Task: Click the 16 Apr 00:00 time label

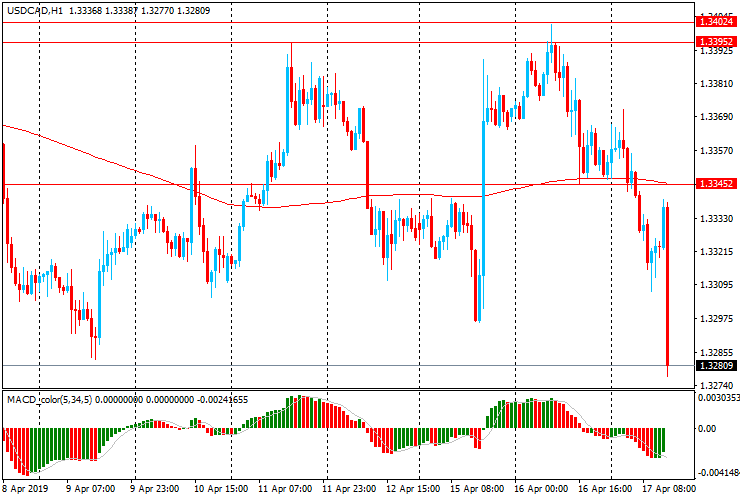Action: tap(541, 489)
